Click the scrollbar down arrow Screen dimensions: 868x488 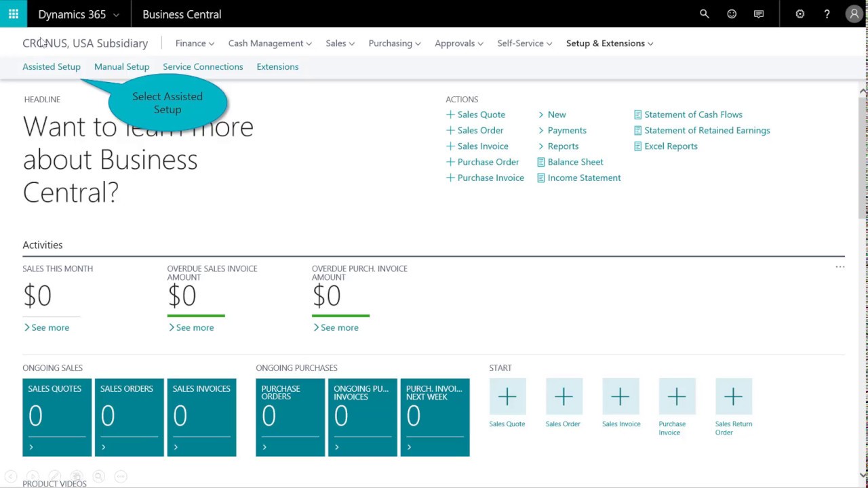[x=863, y=475]
